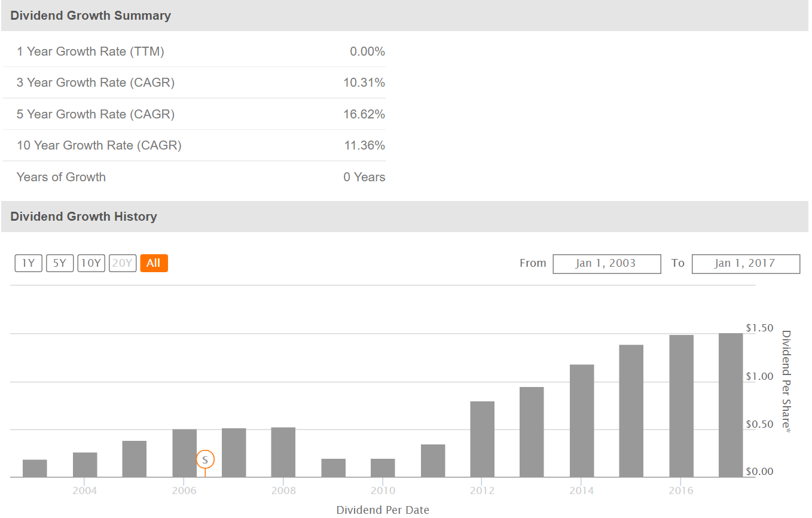Click the 2012 dividend bar

483,439
